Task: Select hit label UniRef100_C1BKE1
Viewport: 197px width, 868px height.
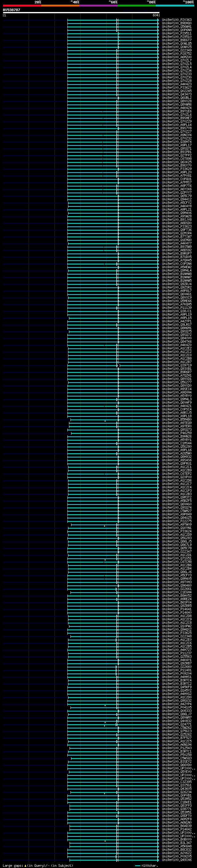Action: [x=177, y=802]
